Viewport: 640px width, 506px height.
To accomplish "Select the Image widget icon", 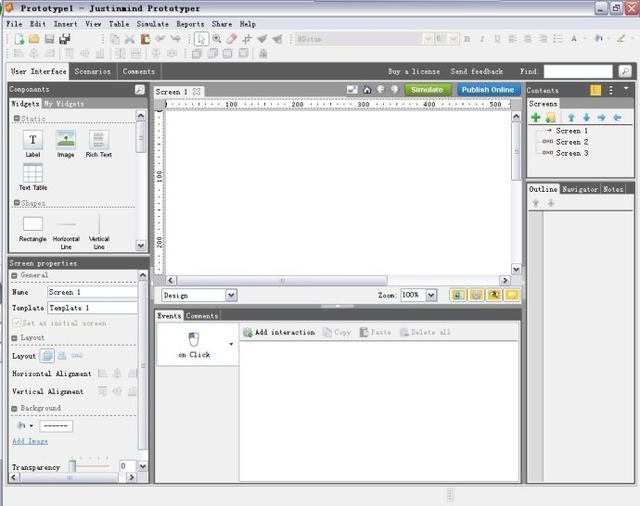I will 66,140.
